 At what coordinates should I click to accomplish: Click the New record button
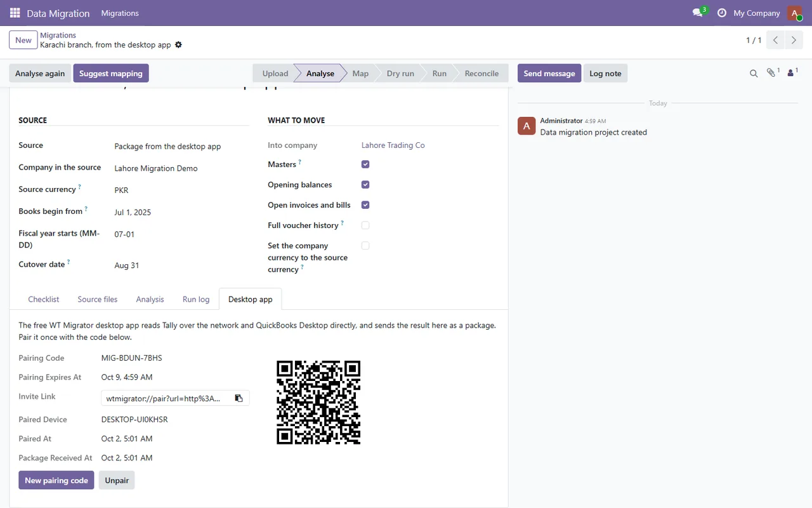pyautogui.click(x=23, y=40)
